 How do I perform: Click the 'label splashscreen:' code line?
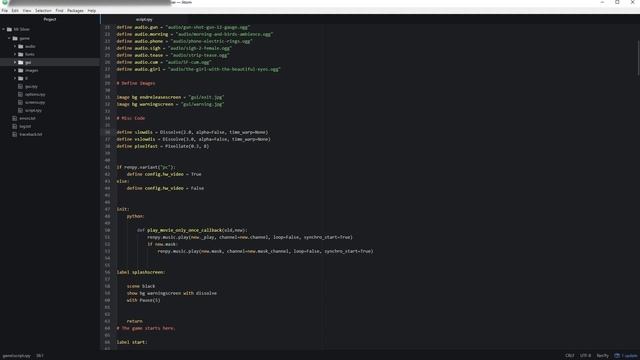pyautogui.click(x=141, y=272)
